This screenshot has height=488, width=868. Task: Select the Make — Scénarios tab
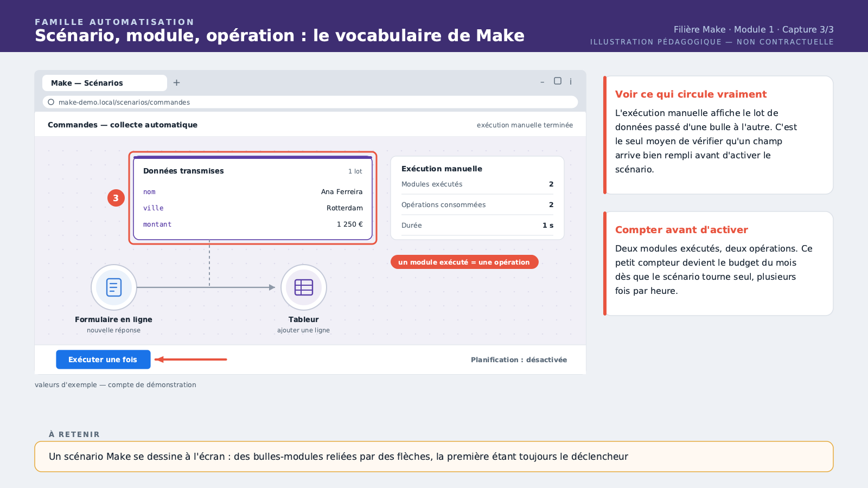105,83
